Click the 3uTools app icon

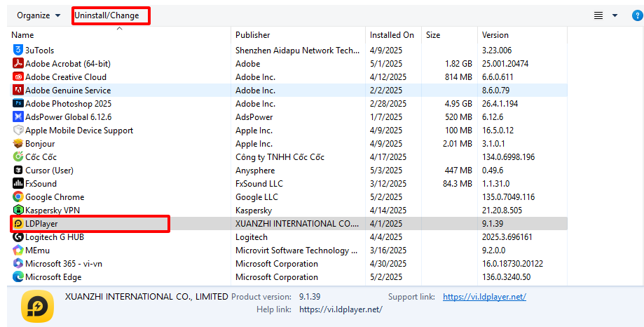coord(18,51)
